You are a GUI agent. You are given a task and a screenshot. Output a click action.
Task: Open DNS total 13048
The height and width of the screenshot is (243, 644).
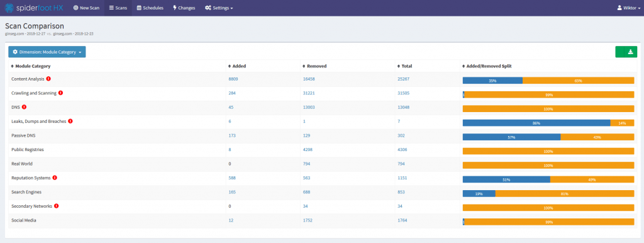click(x=403, y=107)
